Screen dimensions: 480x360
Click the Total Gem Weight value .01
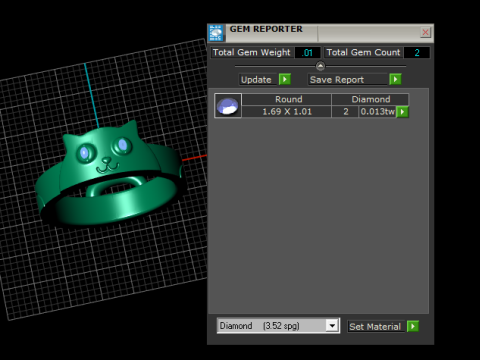pyautogui.click(x=308, y=53)
